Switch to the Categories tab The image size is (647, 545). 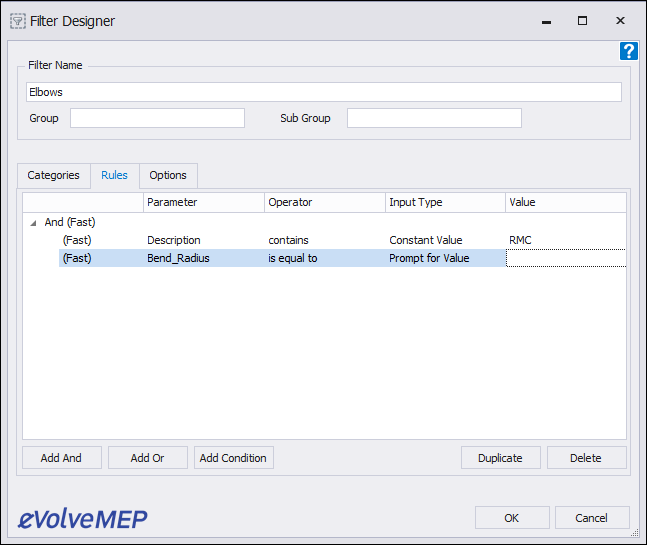(54, 175)
